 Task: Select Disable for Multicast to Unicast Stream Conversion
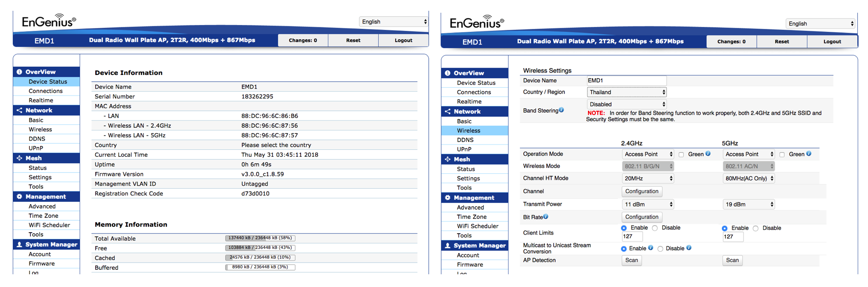tap(661, 249)
